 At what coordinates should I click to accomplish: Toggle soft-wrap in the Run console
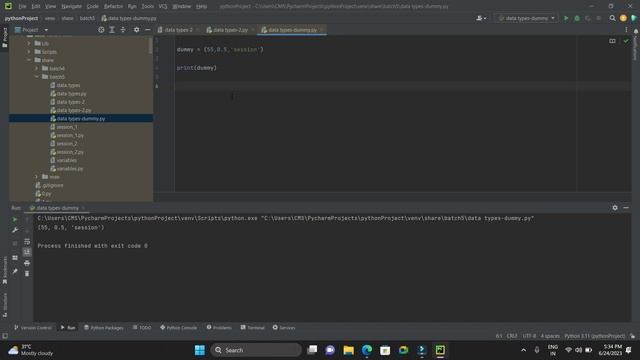pyautogui.click(x=27, y=241)
